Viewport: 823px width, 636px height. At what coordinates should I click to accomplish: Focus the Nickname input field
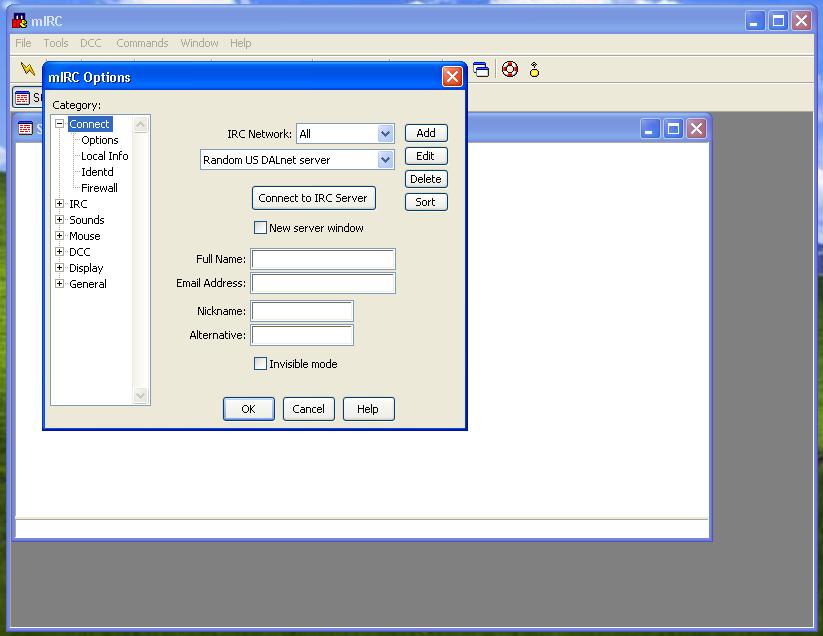[x=302, y=311]
